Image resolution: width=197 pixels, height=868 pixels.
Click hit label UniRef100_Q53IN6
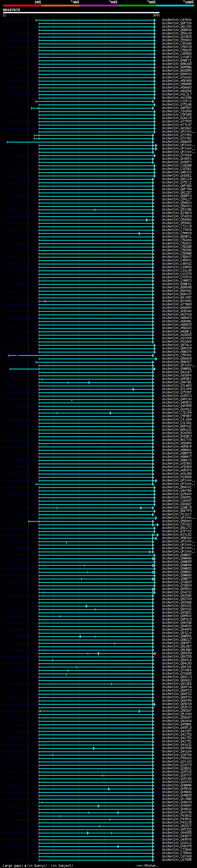[x=176, y=210]
